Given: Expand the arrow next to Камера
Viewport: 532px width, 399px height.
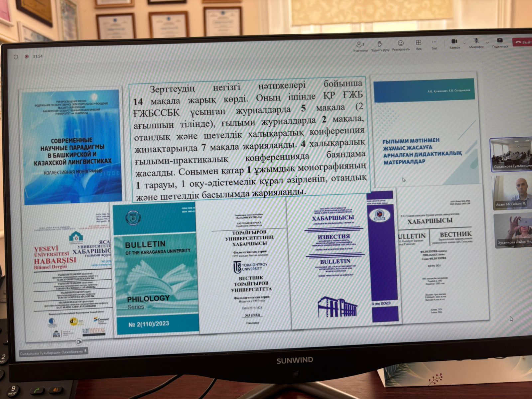Looking at the screenshot, I should coord(465,43).
